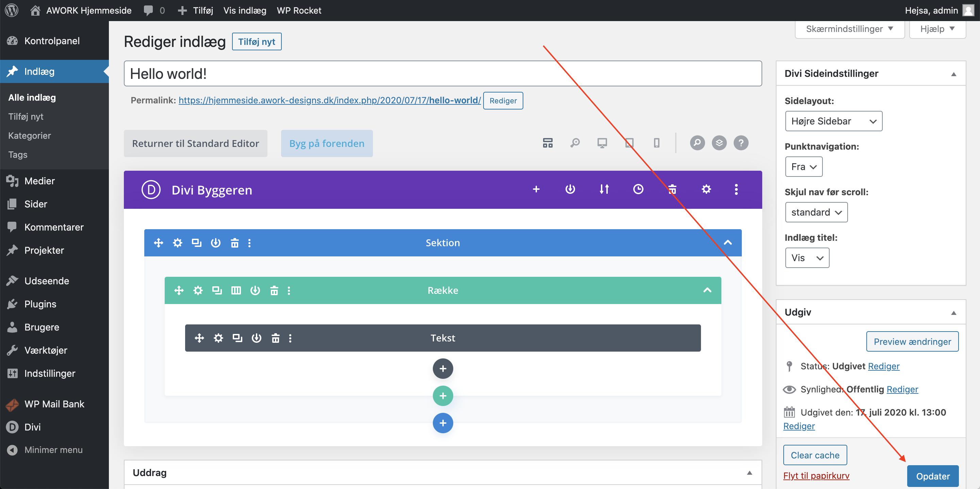
Task: Delete the Tekst module trash icon
Action: tap(275, 338)
